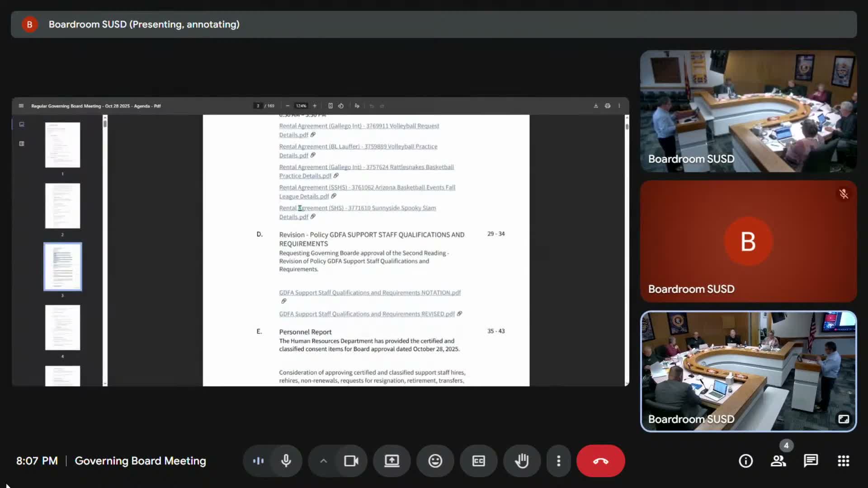868x488 pixels.
Task: Click the present screen icon
Action: (x=392, y=461)
